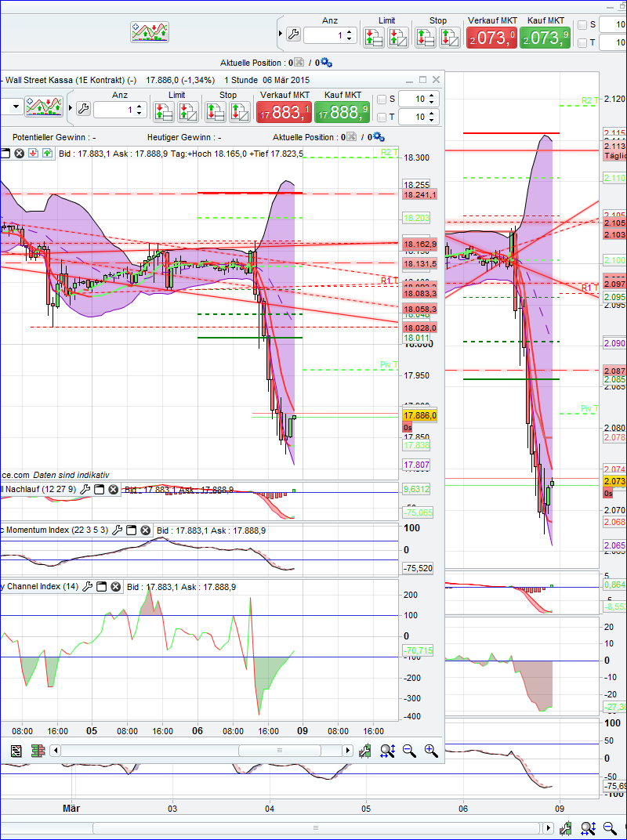Image resolution: width=627 pixels, height=840 pixels.
Task: Click the auto-fit zoom magnifier icon
Action: pos(386,750)
